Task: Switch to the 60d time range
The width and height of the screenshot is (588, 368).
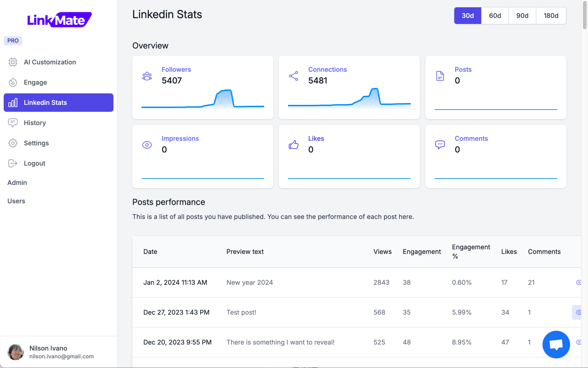Action: [495, 16]
